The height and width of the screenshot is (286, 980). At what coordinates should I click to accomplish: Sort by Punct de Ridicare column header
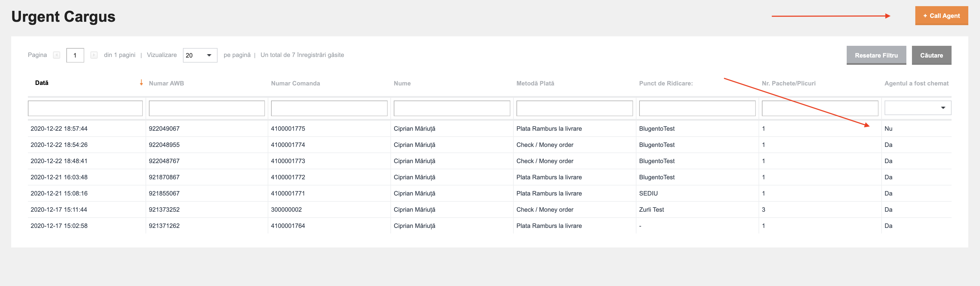666,84
